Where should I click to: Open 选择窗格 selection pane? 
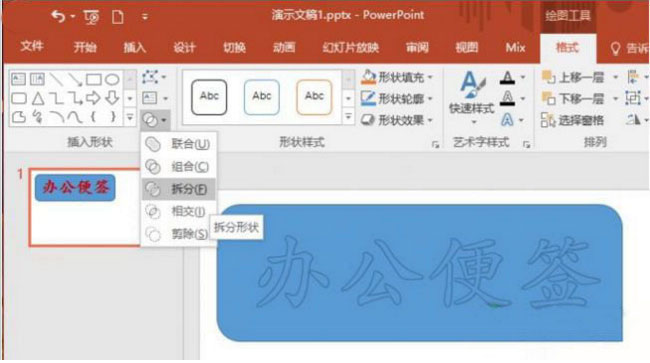pos(572,121)
